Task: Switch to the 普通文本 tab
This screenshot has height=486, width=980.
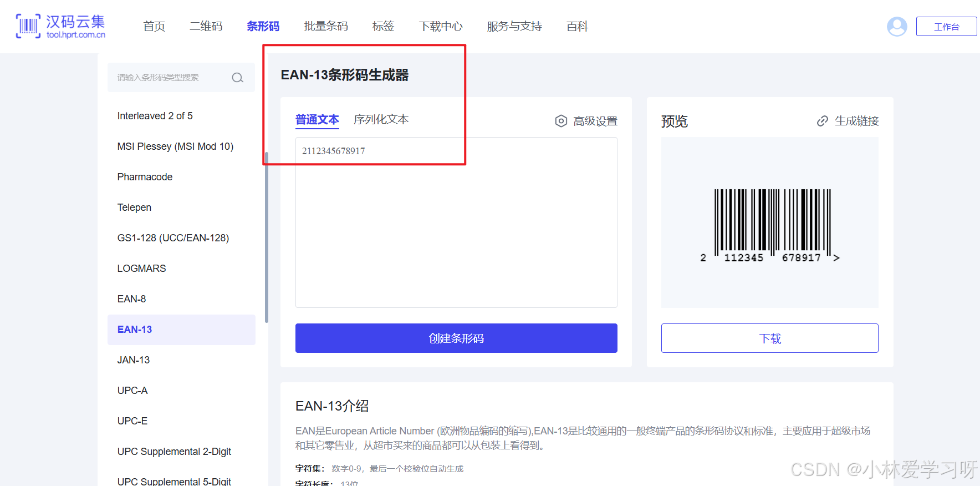Action: [x=317, y=120]
